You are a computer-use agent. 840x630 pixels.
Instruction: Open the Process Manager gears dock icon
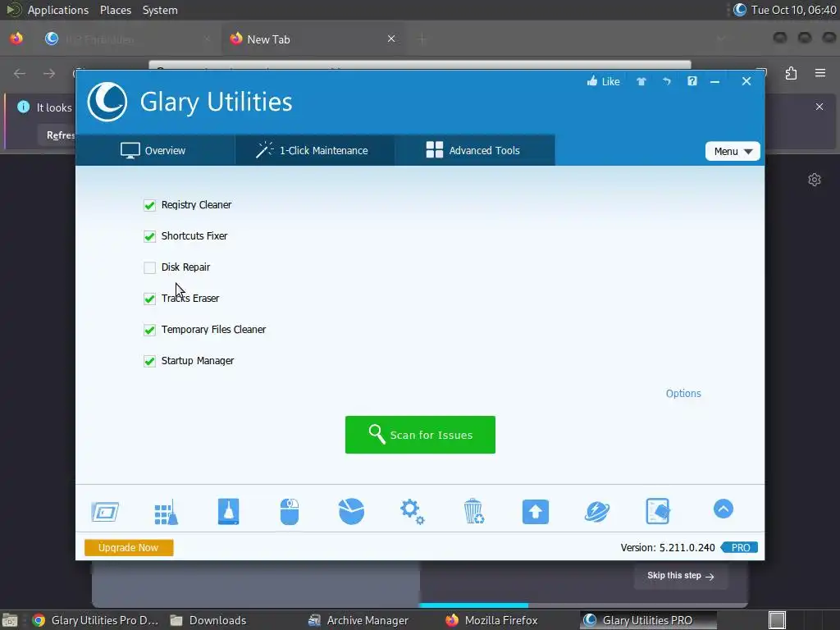coord(413,512)
